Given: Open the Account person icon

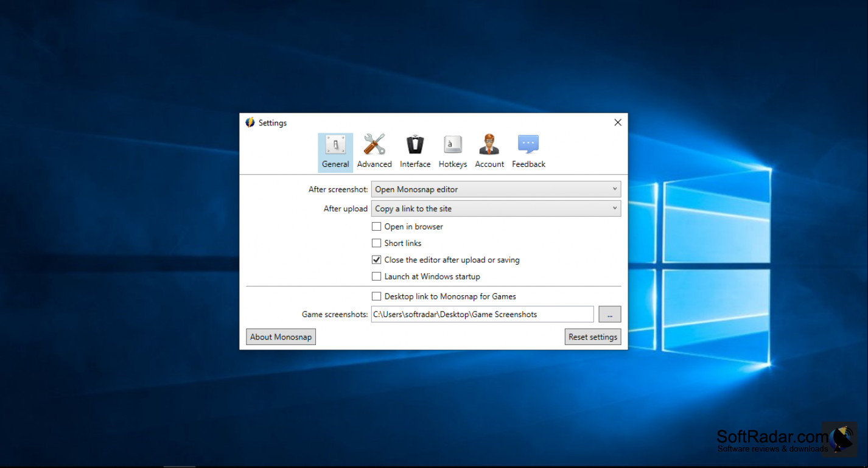Looking at the screenshot, I should click(489, 145).
